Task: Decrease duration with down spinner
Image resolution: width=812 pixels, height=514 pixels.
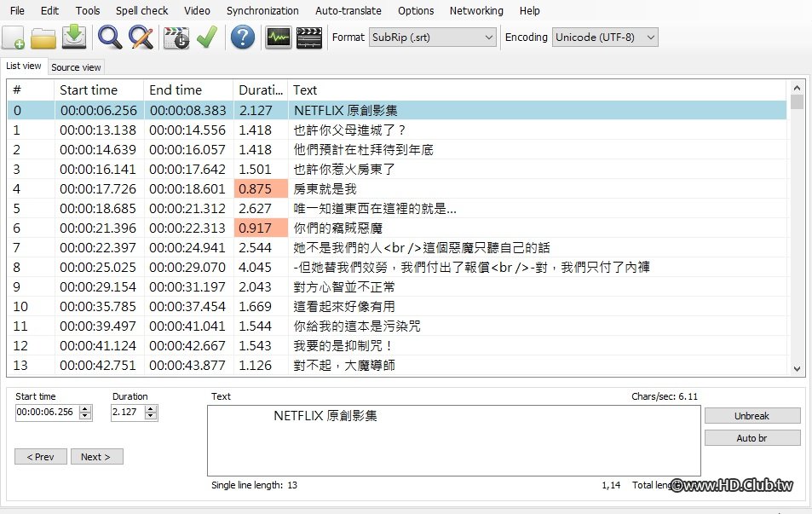Action: 151,416
